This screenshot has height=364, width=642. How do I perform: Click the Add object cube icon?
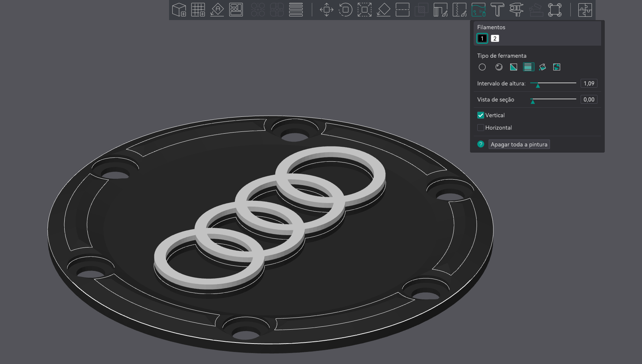[x=179, y=10]
